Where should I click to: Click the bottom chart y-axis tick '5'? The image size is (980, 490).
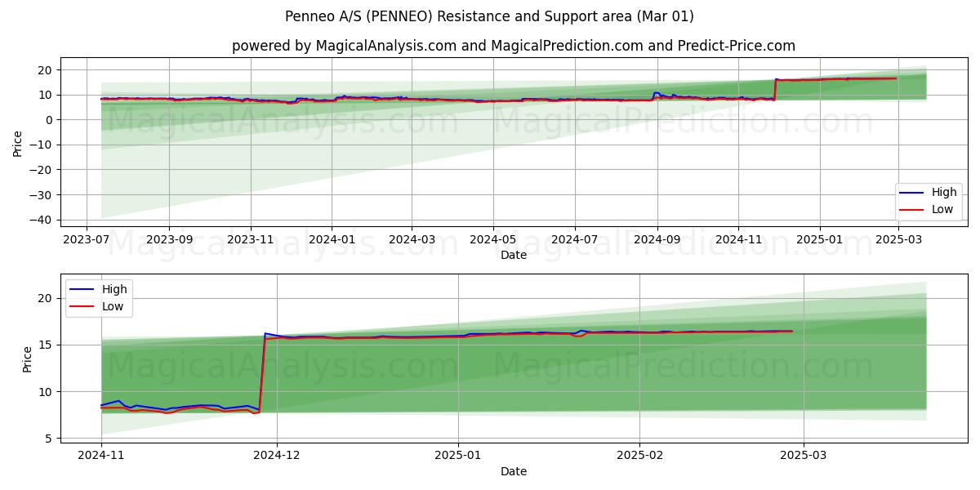click(x=51, y=439)
